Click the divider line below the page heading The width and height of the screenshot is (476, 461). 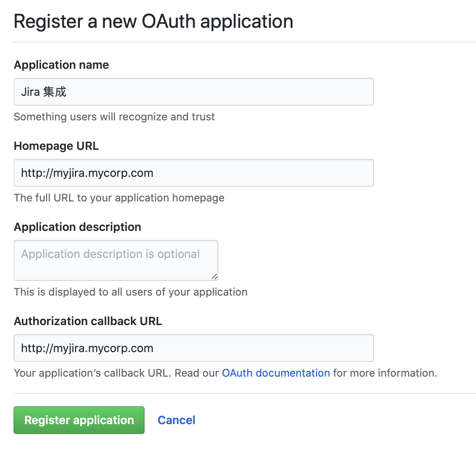pyautogui.click(x=245, y=42)
